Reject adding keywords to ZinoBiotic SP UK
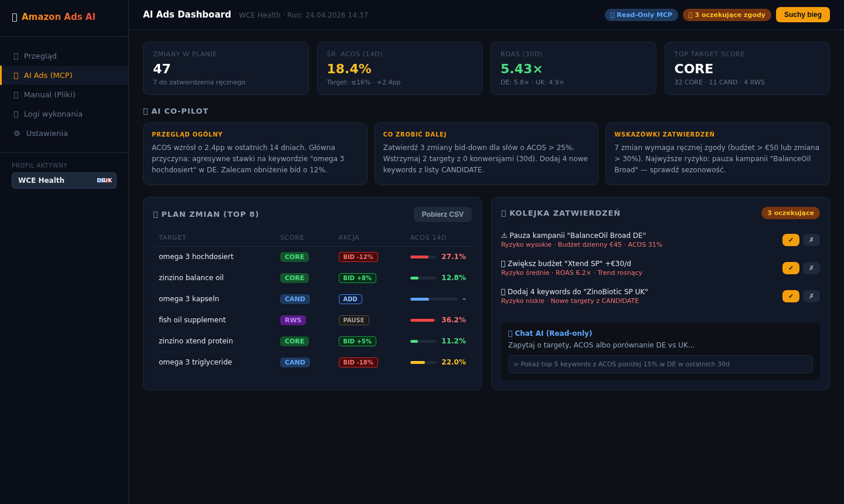This screenshot has height=504, width=844. click(811, 296)
